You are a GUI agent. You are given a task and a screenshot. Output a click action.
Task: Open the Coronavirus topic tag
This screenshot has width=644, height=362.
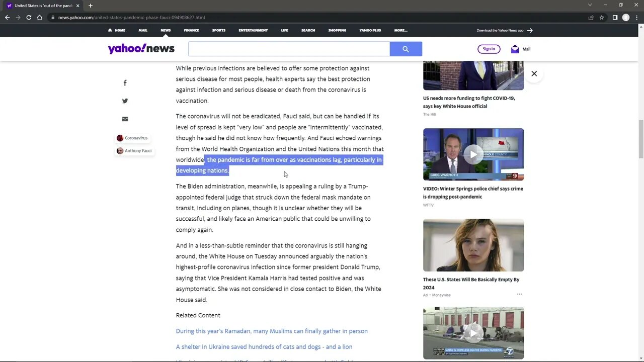point(132,138)
